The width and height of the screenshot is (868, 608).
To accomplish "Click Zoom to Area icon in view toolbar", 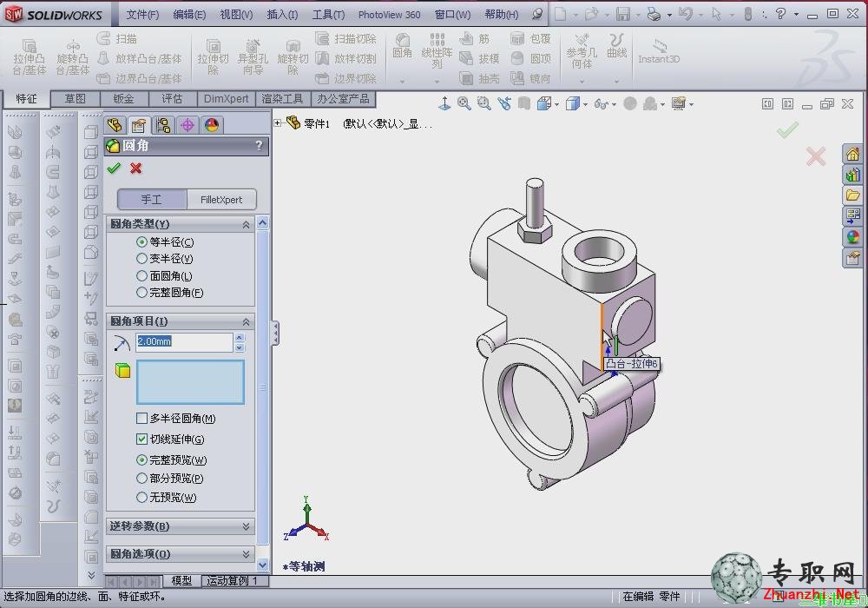I will tap(483, 103).
